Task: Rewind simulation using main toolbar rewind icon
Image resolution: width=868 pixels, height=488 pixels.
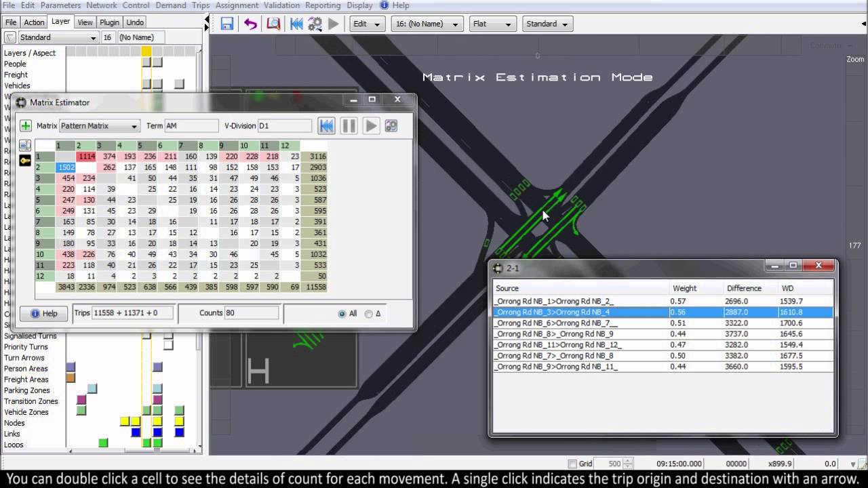Action: 297,24
